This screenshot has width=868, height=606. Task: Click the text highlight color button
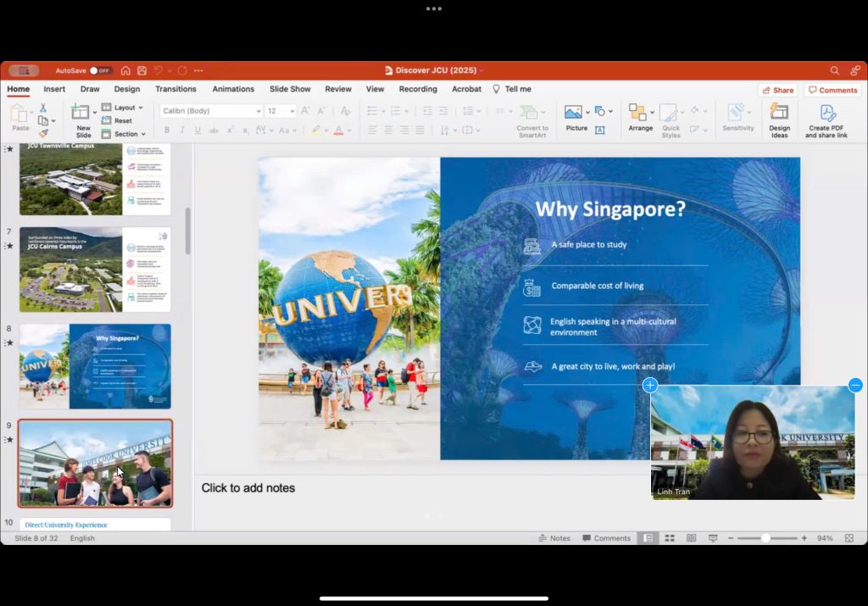(315, 130)
